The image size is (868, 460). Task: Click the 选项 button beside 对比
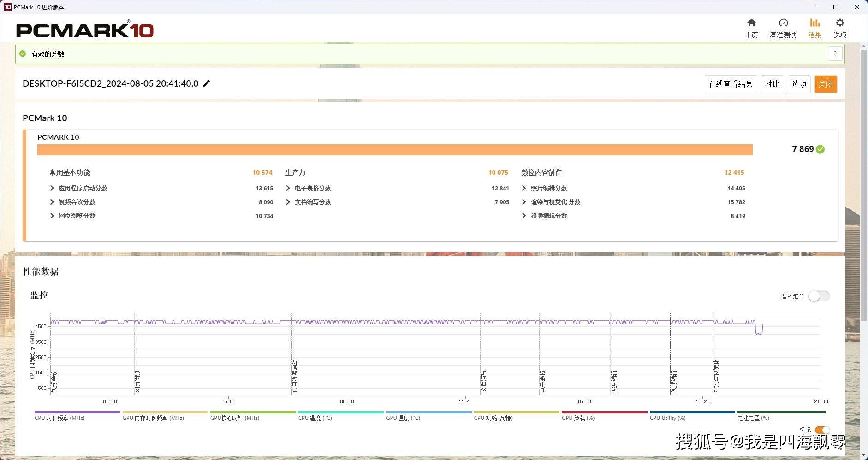[799, 84]
